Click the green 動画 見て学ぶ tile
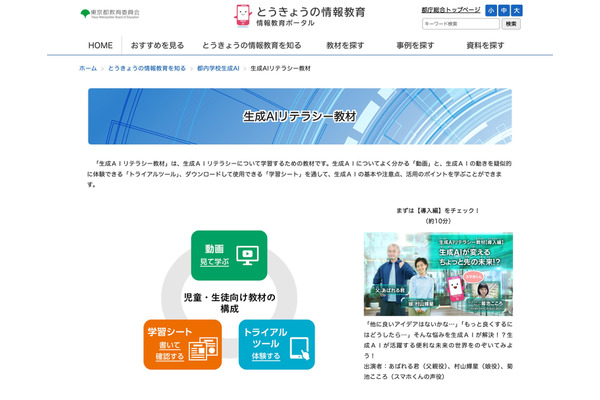Screen dimensions: 600x400 pos(229,255)
